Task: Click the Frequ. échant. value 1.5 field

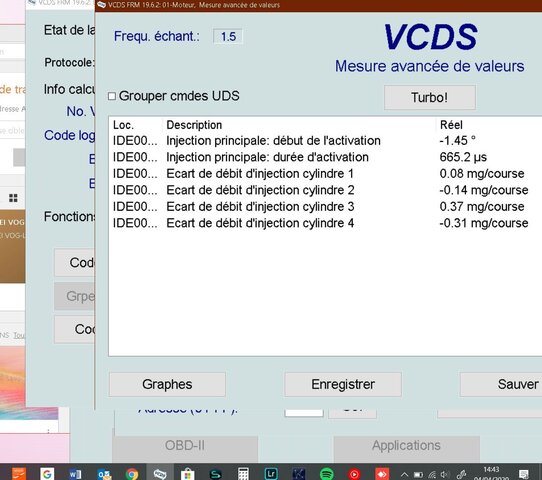Action: (228, 36)
